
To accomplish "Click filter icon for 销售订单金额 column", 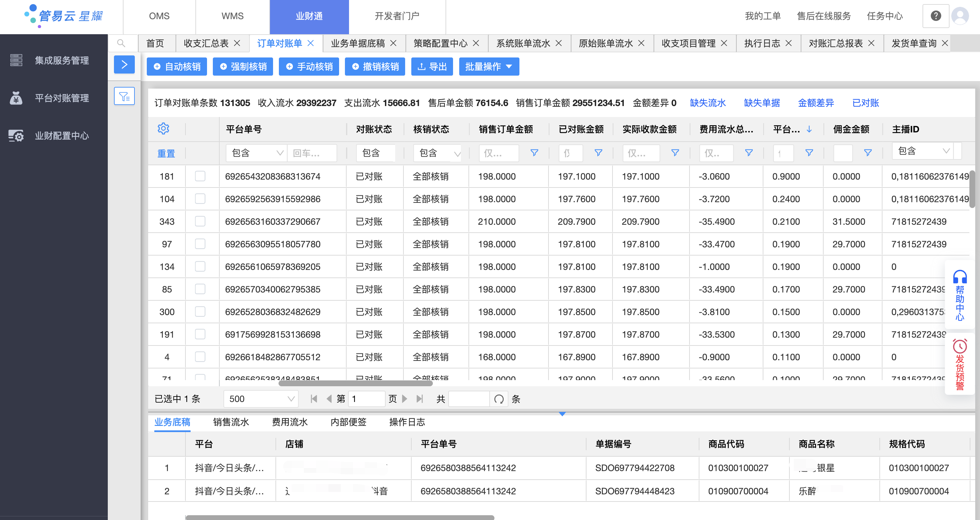I will (534, 153).
